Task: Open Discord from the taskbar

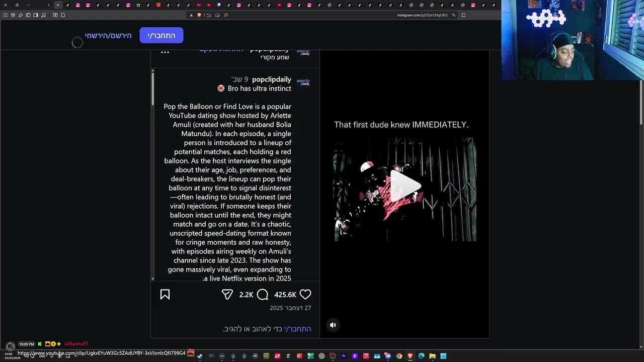Action: (x=388, y=356)
